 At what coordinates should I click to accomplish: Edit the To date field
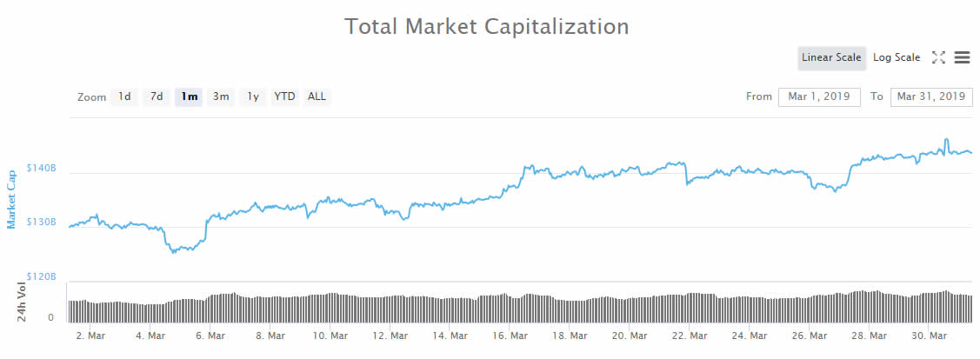point(930,96)
